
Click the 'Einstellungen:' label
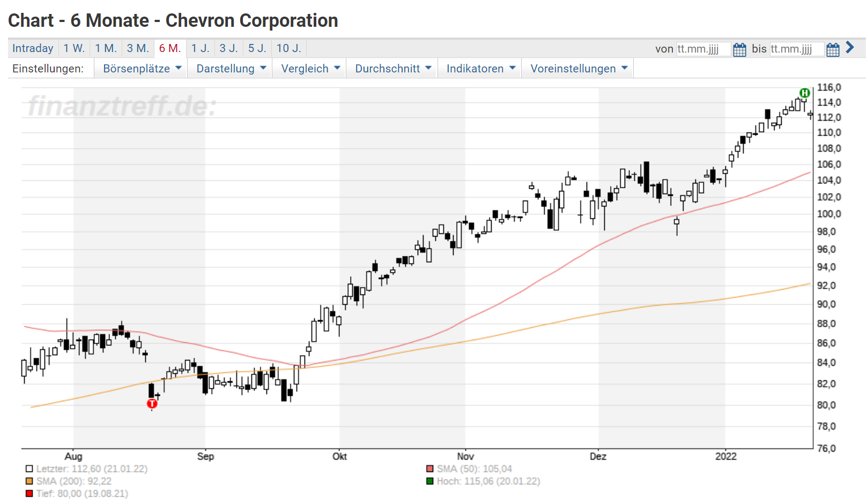(x=48, y=69)
